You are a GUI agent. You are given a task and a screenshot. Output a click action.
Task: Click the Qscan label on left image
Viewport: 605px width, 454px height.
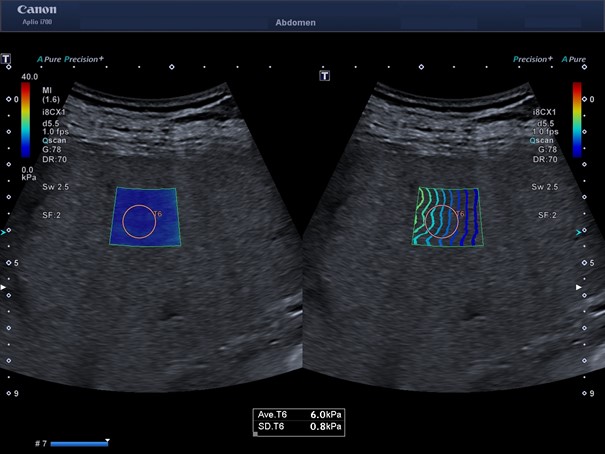[x=49, y=141]
